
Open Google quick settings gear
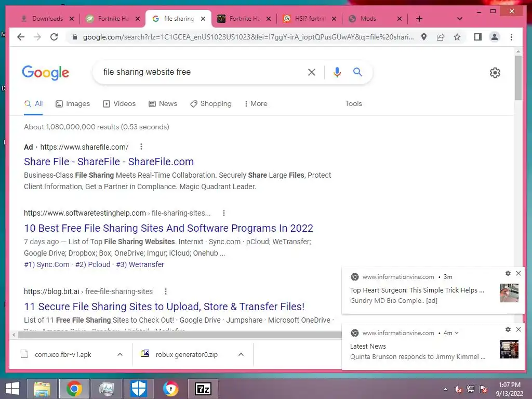[x=495, y=73]
